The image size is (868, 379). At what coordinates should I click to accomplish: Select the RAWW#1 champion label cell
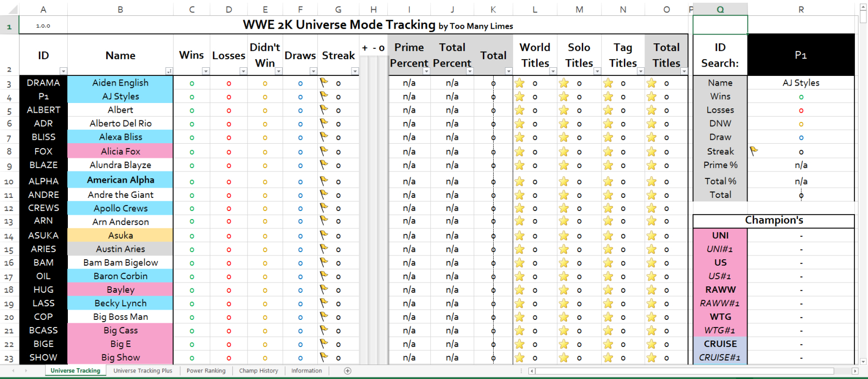(x=720, y=303)
